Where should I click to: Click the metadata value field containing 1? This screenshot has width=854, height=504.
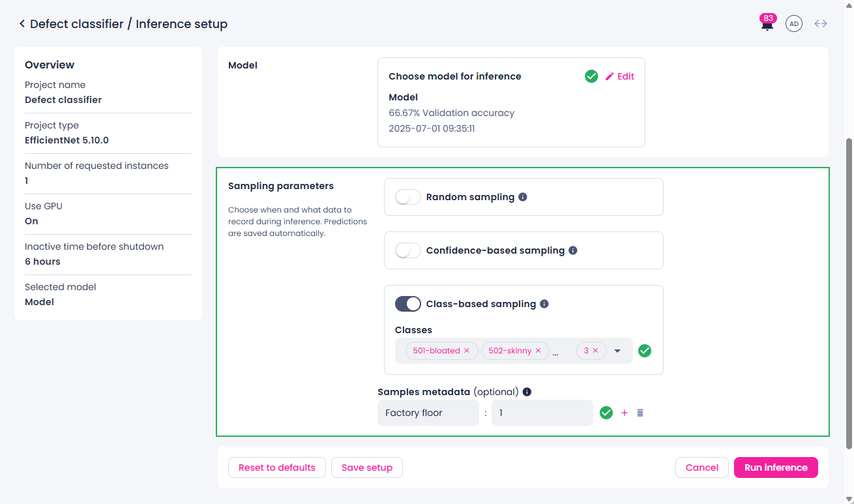click(542, 413)
